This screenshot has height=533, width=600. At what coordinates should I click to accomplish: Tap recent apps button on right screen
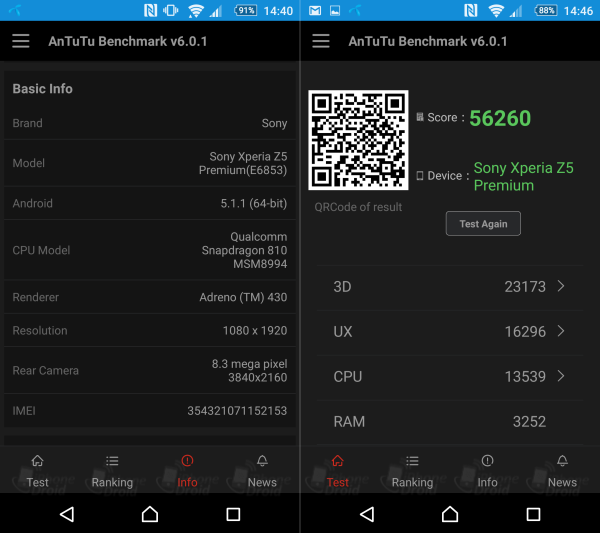533,514
